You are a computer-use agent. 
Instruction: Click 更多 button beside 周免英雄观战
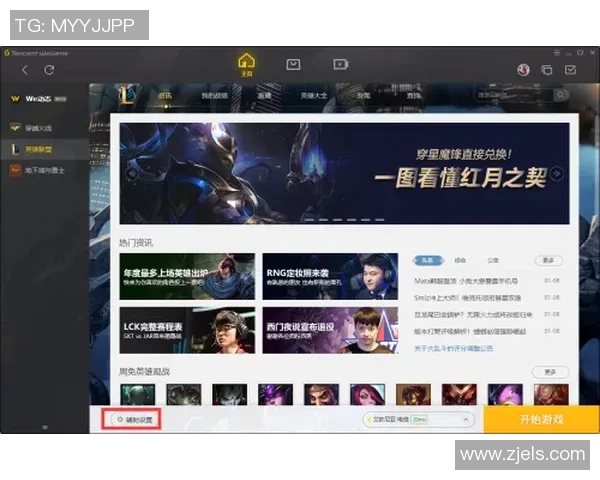pos(550,372)
